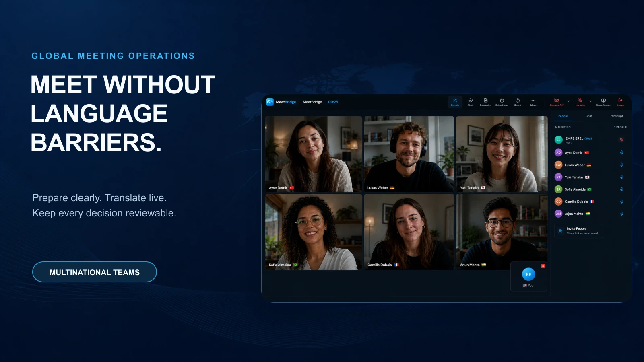Click the CD avatar for Camille Dubois

pyautogui.click(x=558, y=202)
